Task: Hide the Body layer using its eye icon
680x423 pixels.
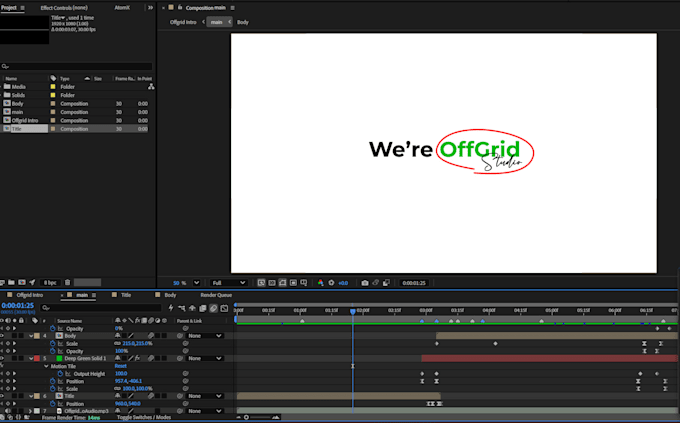Action: [2, 336]
